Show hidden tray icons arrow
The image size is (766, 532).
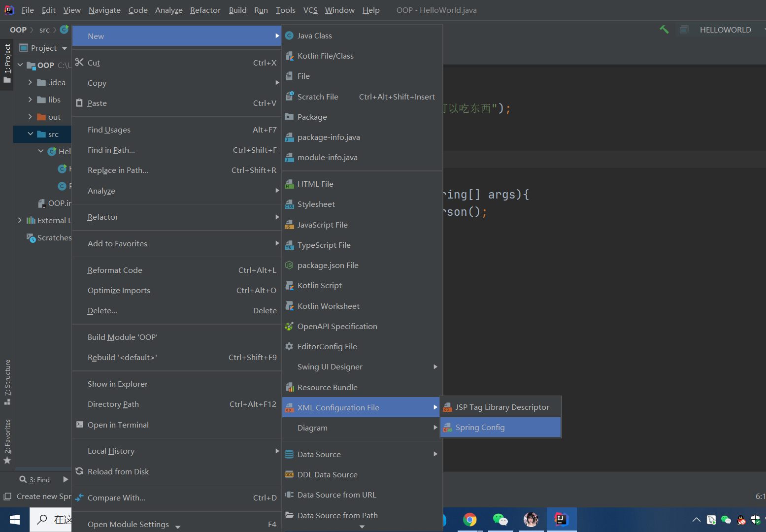pyautogui.click(x=696, y=520)
